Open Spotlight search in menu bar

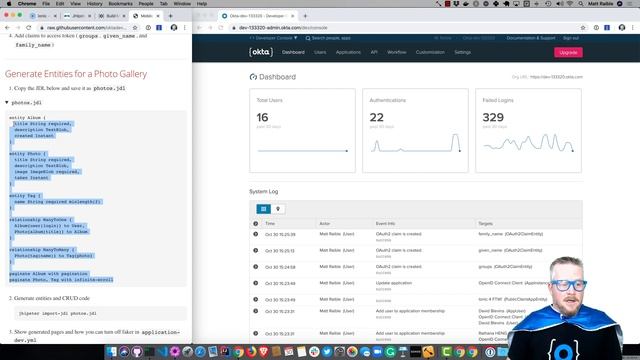tap(580, 4)
